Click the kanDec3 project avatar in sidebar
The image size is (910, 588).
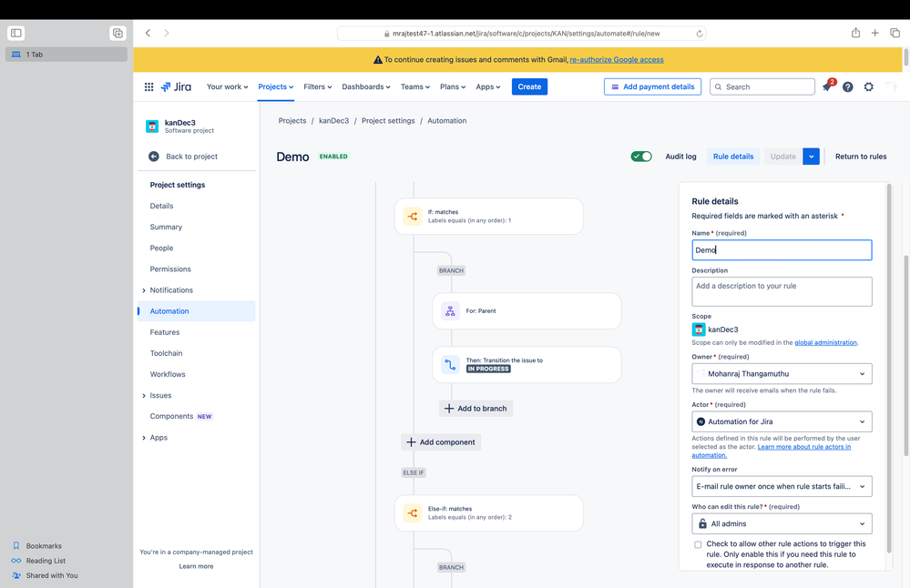tap(152, 127)
